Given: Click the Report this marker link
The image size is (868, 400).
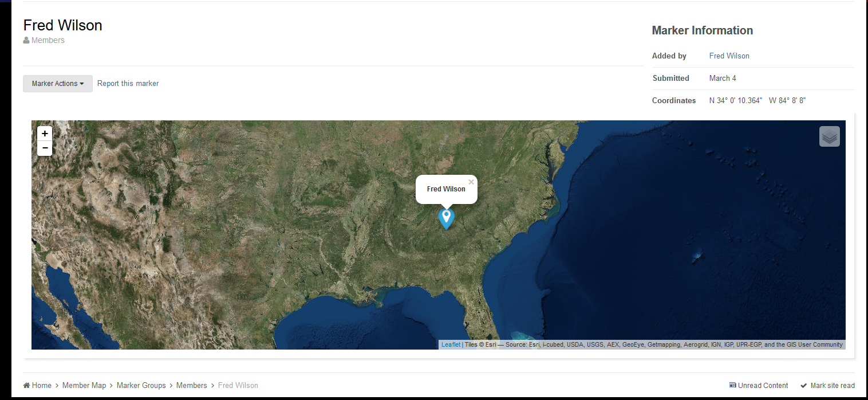Looking at the screenshot, I should click(128, 84).
